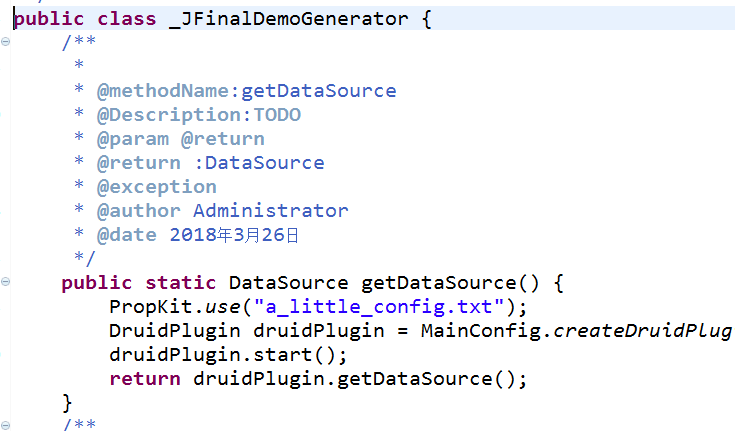Click the TODO text after @Description
735x431 pixels.
277,115
